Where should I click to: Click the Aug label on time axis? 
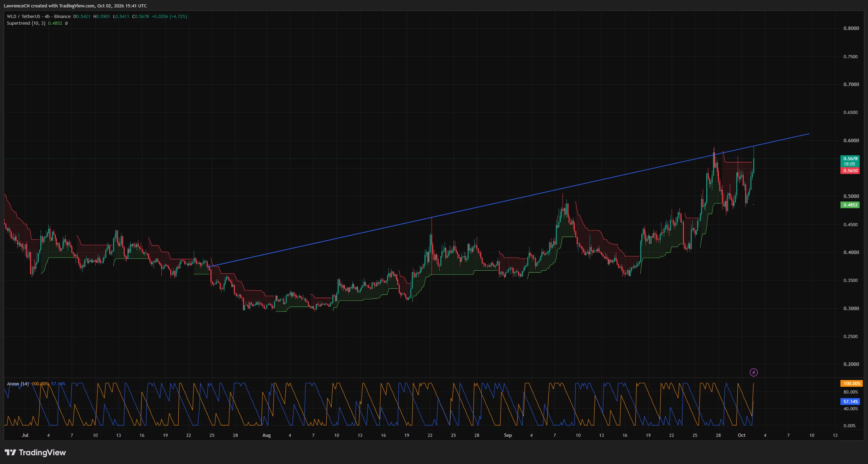[267, 435]
